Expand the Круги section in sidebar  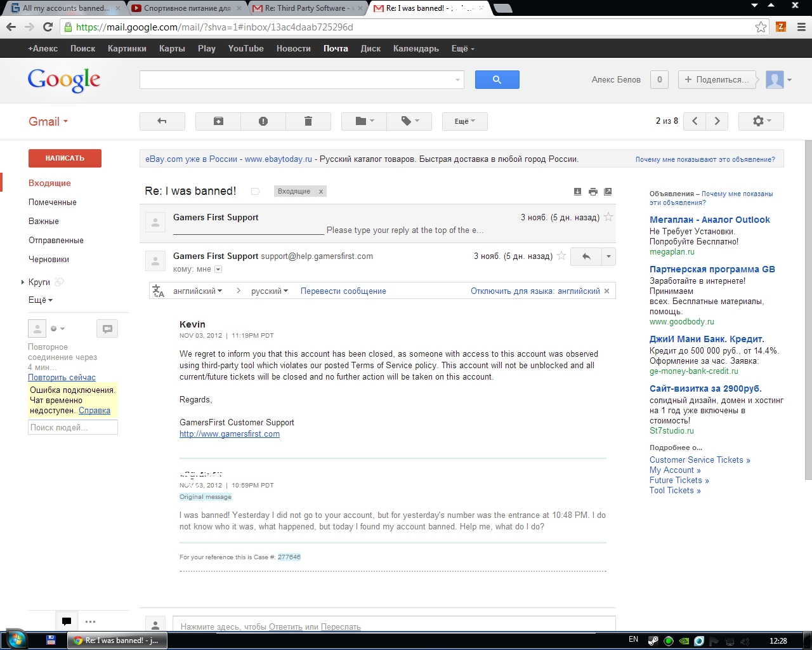click(x=23, y=282)
